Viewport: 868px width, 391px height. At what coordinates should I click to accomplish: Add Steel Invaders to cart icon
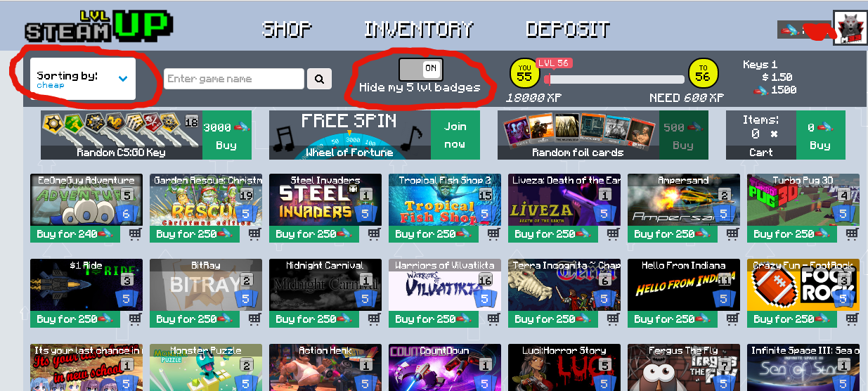pyautogui.click(x=374, y=233)
